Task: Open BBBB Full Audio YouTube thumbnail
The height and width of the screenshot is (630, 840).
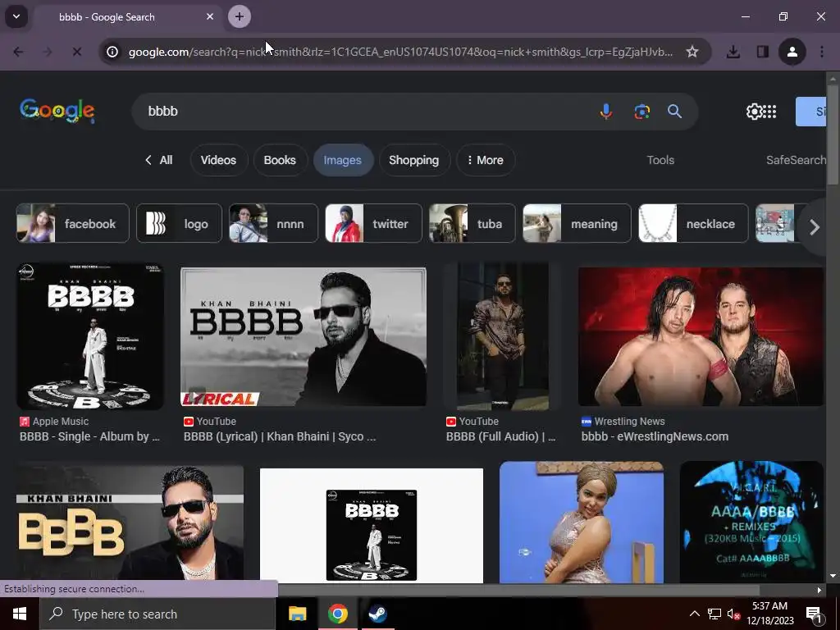Action: point(502,336)
